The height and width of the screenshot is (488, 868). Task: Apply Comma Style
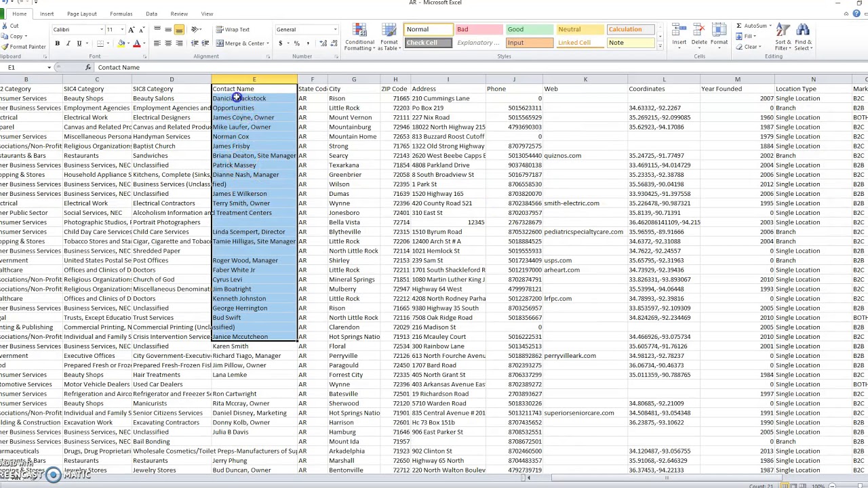pos(307,43)
